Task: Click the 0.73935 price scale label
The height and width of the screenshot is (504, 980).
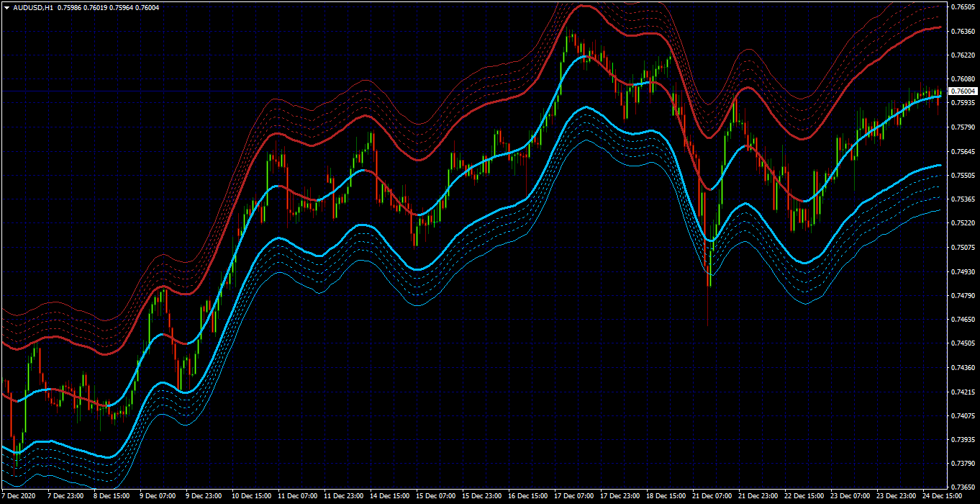Action: pos(963,440)
